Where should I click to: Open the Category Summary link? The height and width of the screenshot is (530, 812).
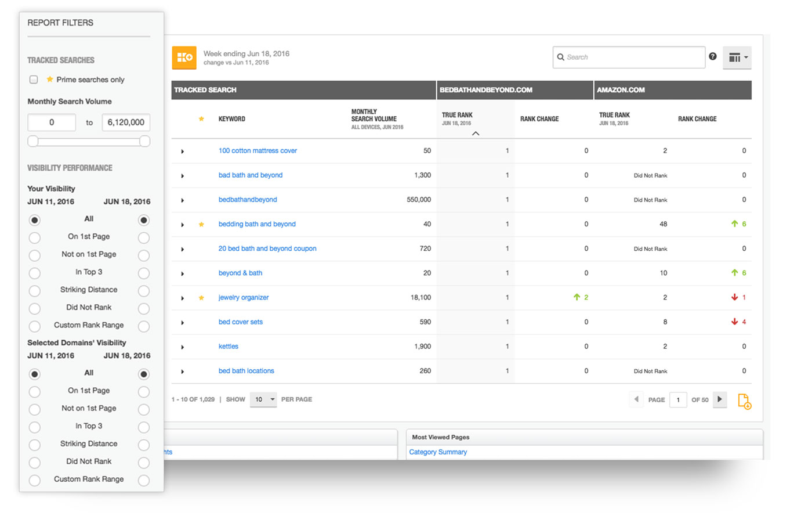[438, 452]
